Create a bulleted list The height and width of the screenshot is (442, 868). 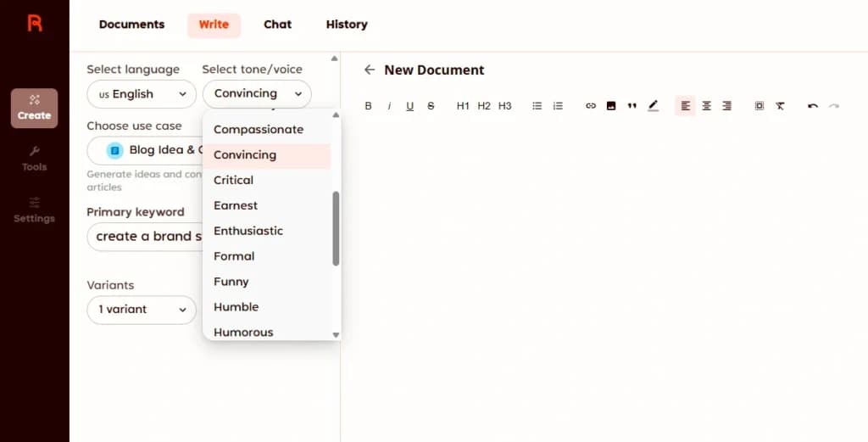pos(537,106)
